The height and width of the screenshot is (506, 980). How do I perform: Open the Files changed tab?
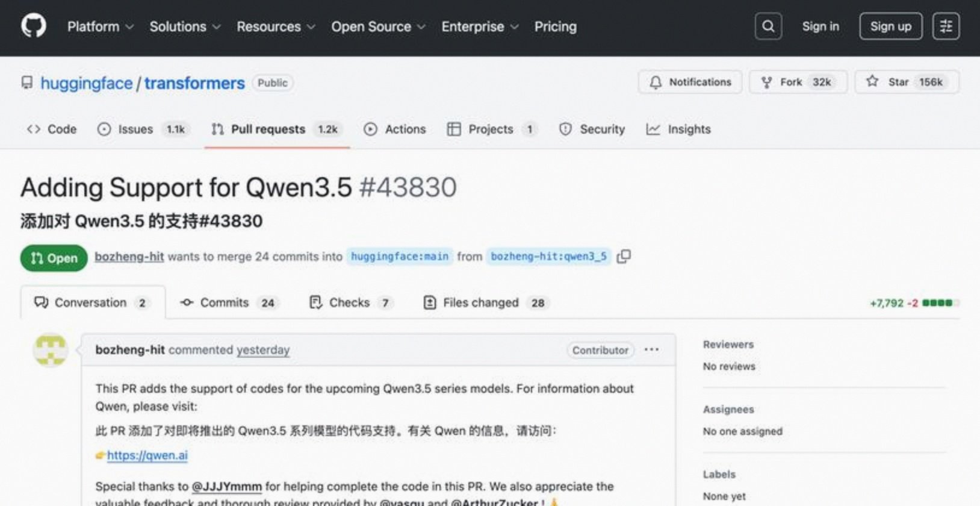coord(485,302)
